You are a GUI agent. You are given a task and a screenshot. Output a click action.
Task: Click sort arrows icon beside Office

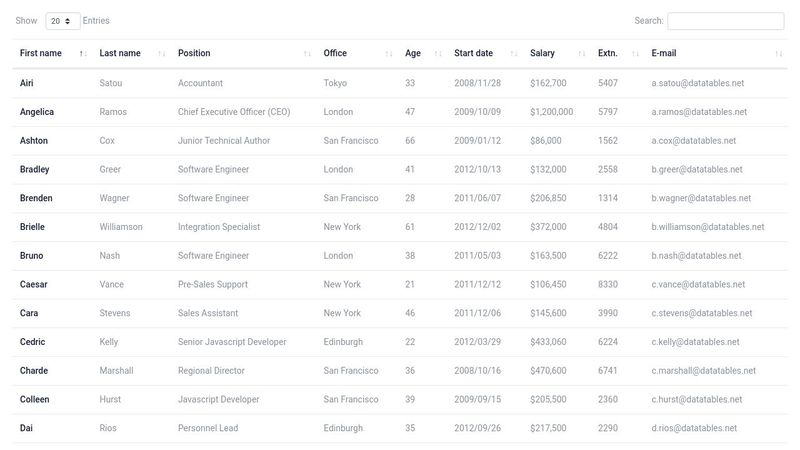click(389, 53)
